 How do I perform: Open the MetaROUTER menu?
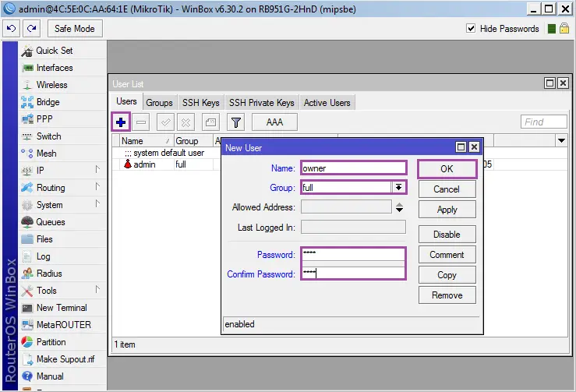point(62,325)
